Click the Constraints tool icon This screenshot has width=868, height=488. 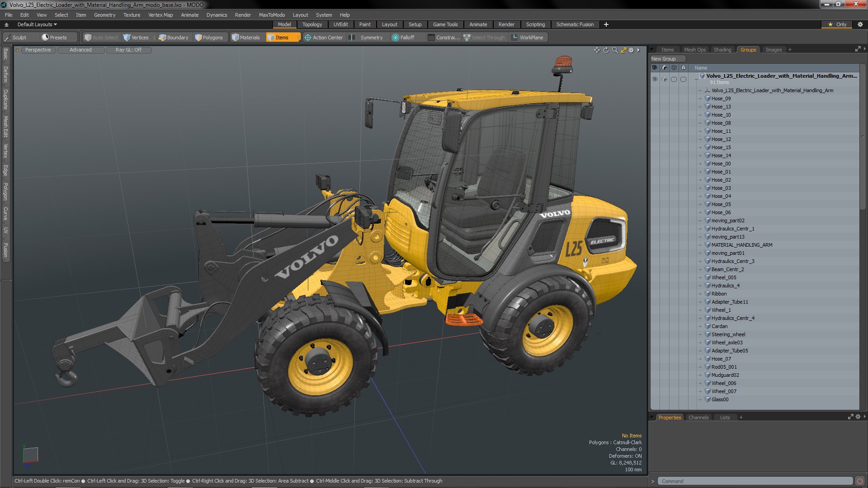[x=431, y=38]
